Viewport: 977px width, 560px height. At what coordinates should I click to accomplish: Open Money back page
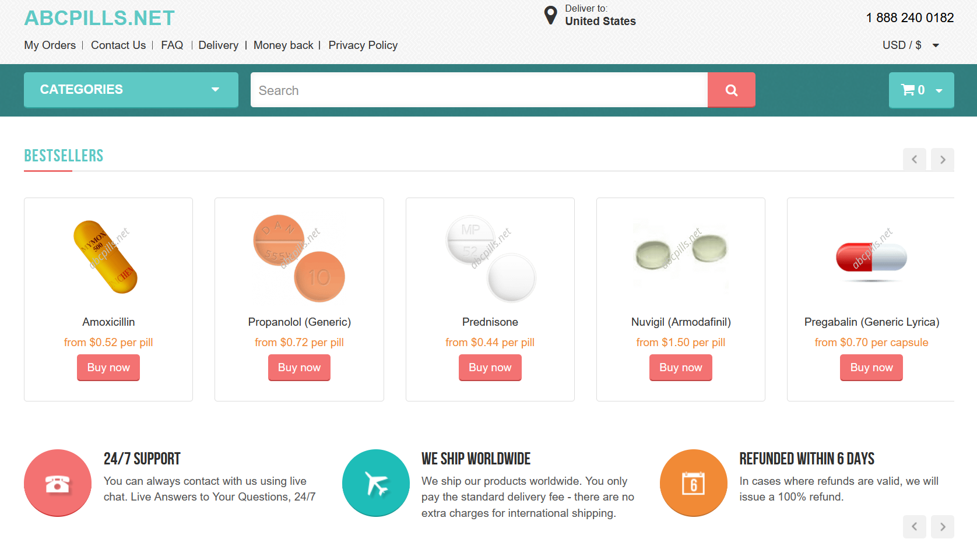(x=283, y=45)
